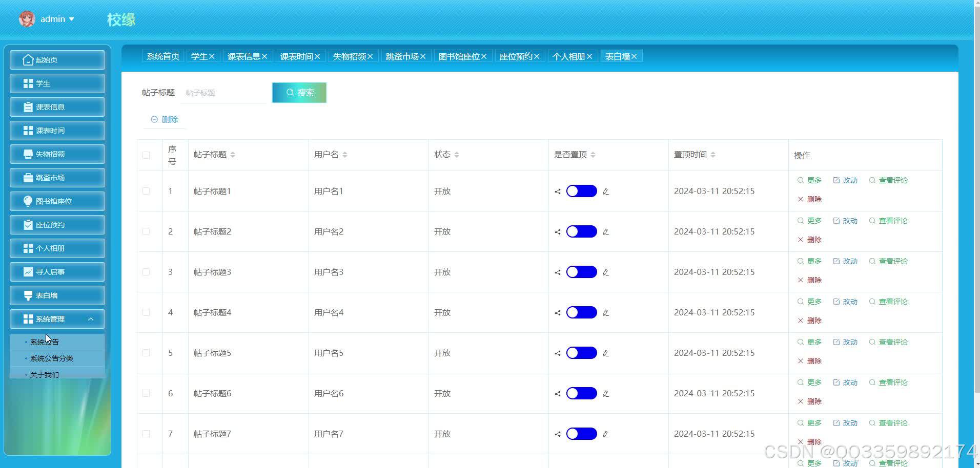980x468 pixels.
Task: Close the 跳蚤市场 tab
Action: pos(423,56)
